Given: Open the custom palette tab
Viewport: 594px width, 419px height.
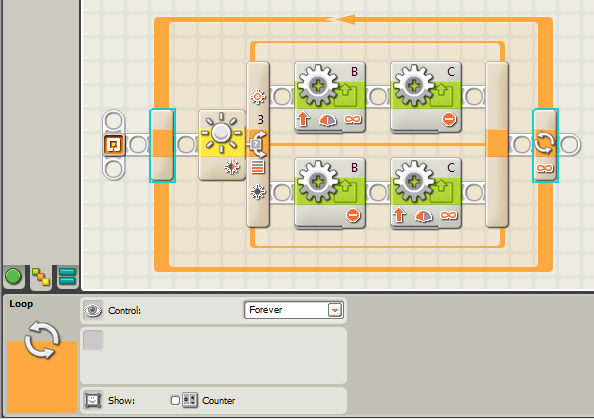Looking at the screenshot, I should (67, 277).
